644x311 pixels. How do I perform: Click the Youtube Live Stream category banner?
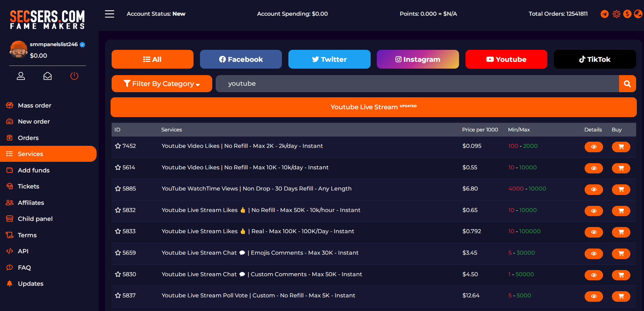coord(373,107)
